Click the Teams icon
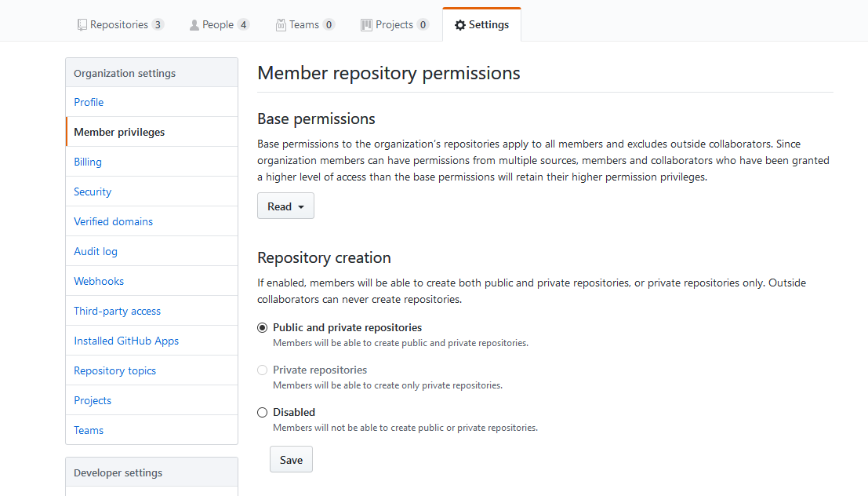 point(280,24)
